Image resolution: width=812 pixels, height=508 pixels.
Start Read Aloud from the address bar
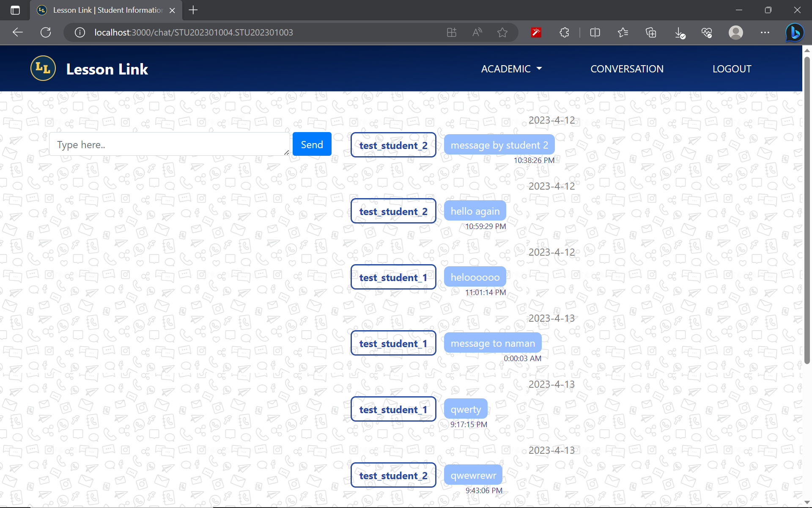coord(477,32)
